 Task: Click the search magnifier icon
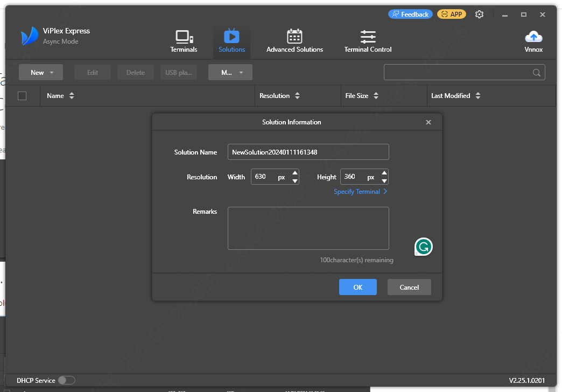point(536,72)
